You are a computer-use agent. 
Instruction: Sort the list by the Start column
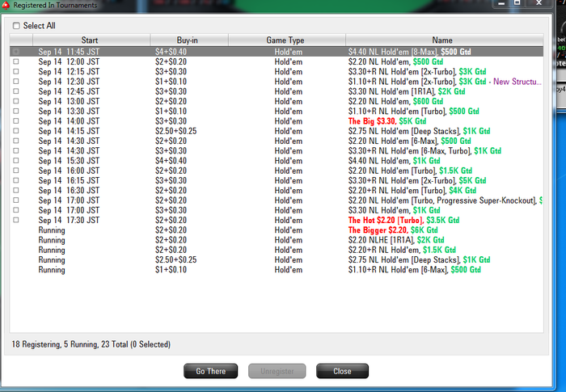pos(91,40)
